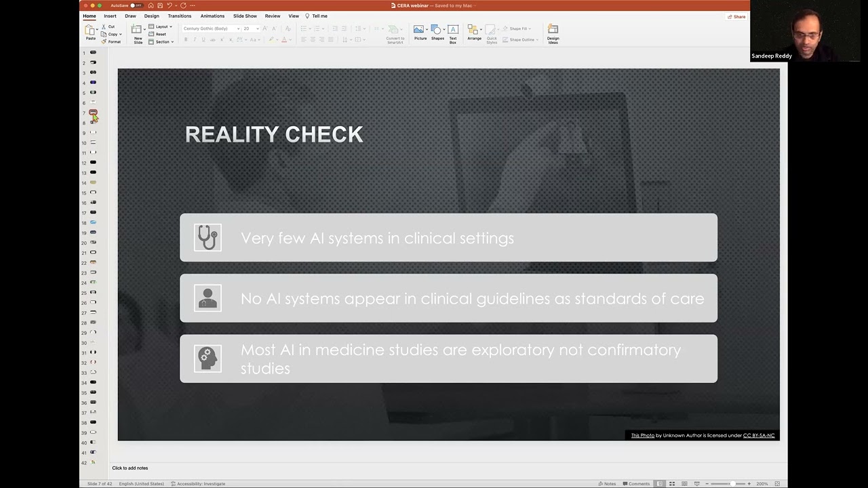Screen dimensions: 868x488
Task: Switch to Slide Sorter view
Action: click(x=672, y=484)
